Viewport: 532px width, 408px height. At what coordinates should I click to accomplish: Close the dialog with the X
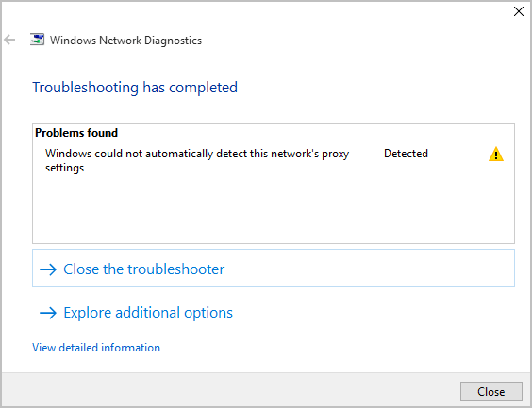[519, 11]
